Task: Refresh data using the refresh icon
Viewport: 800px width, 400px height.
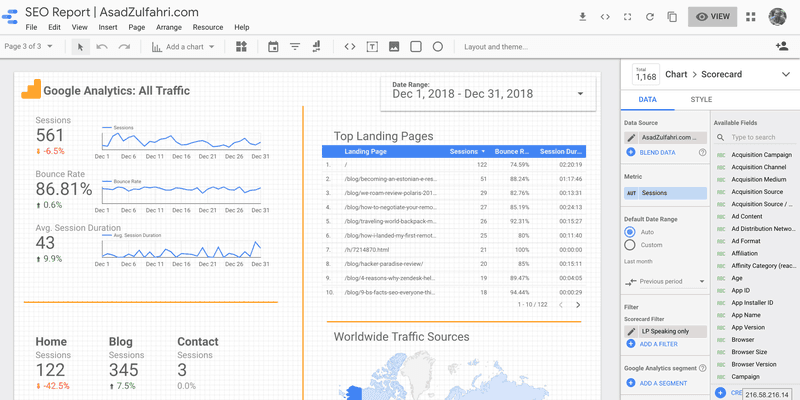Action: point(650,17)
